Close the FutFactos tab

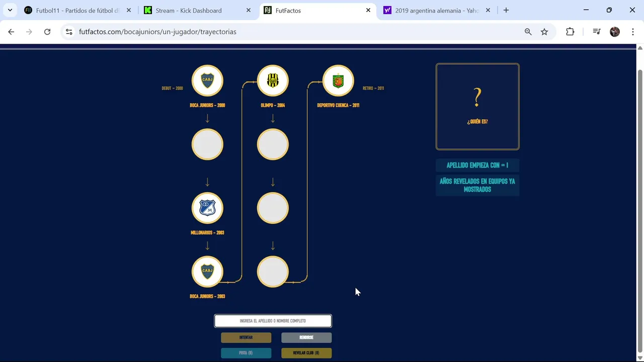(x=368, y=11)
